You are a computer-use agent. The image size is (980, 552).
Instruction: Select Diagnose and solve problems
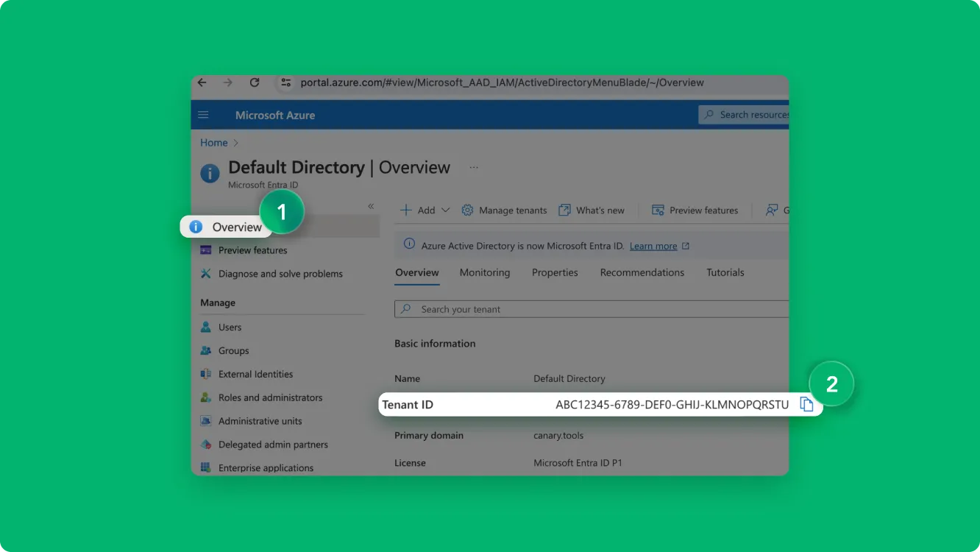(x=280, y=274)
